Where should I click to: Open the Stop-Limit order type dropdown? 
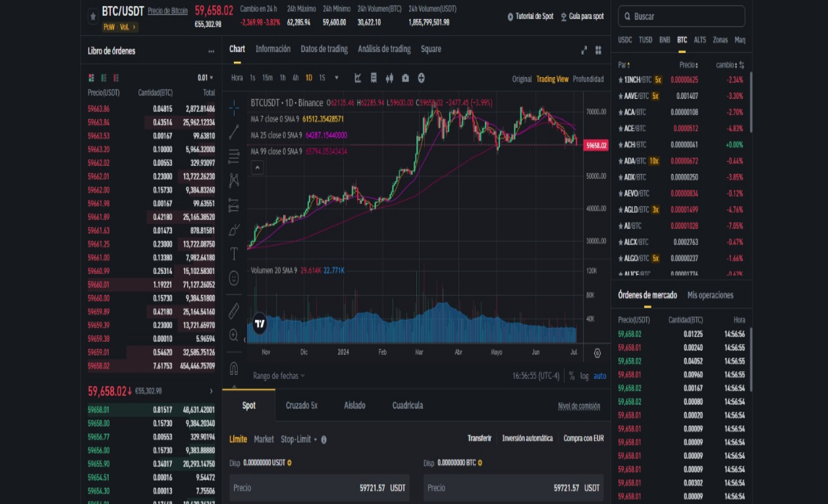point(299,439)
